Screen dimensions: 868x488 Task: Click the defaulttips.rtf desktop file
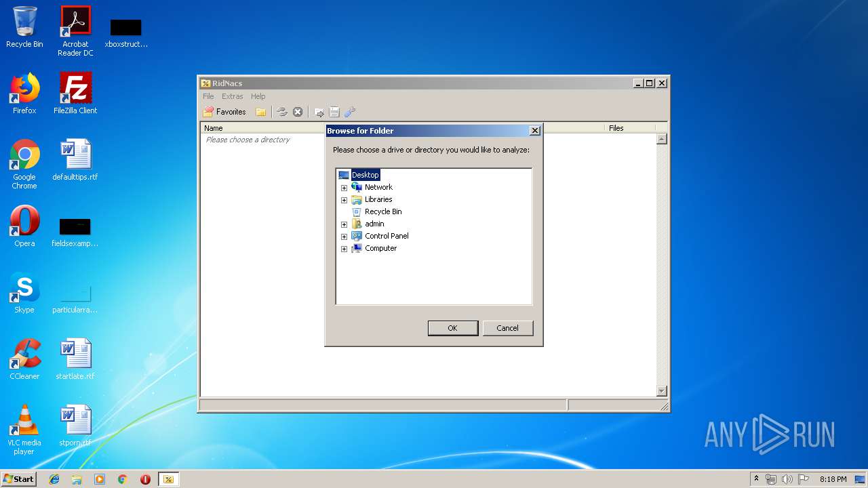(x=75, y=160)
